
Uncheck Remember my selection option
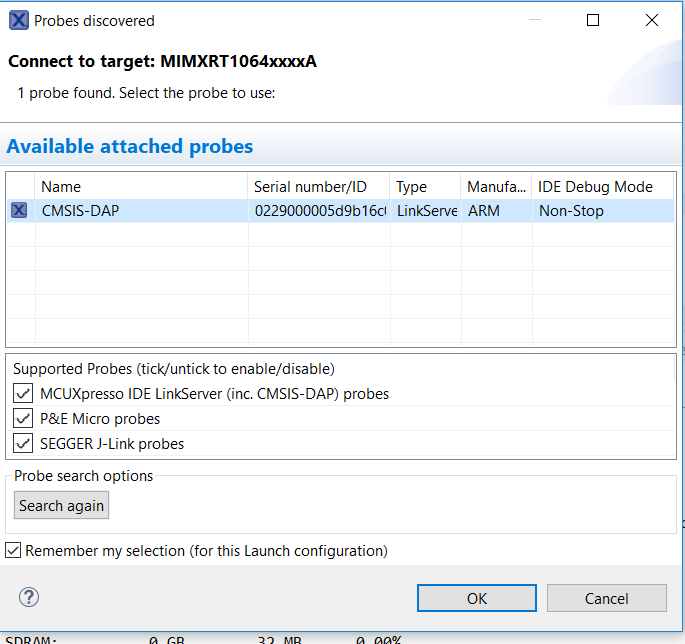[13, 551]
